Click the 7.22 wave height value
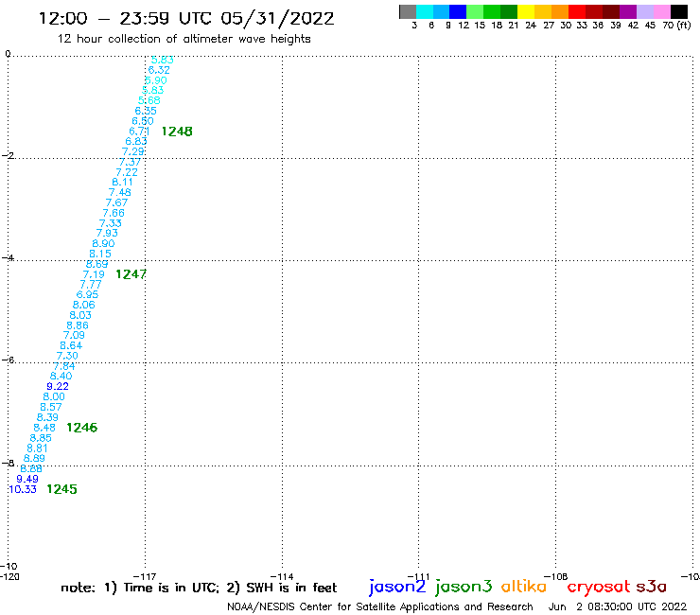Viewport: 700px width, 615px height. [127, 172]
